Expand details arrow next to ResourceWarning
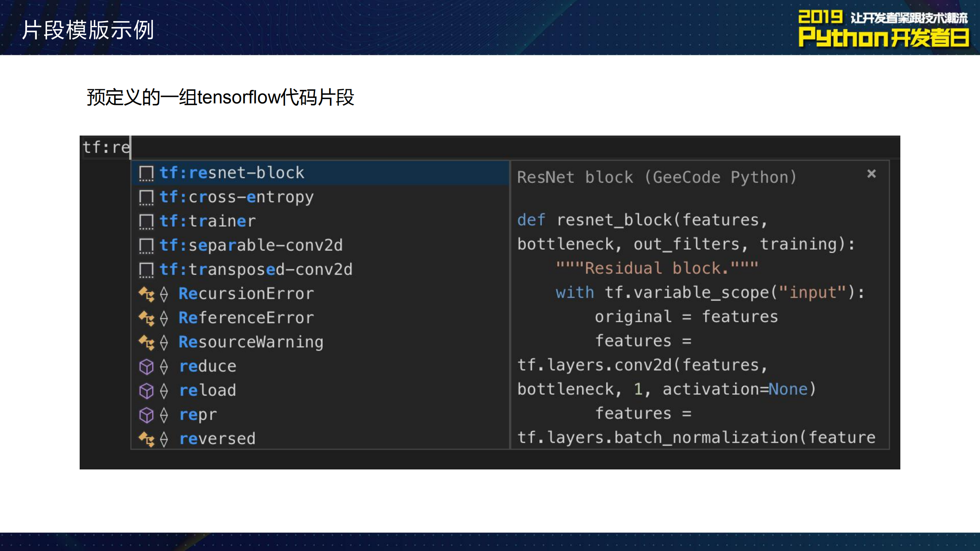 coord(164,342)
